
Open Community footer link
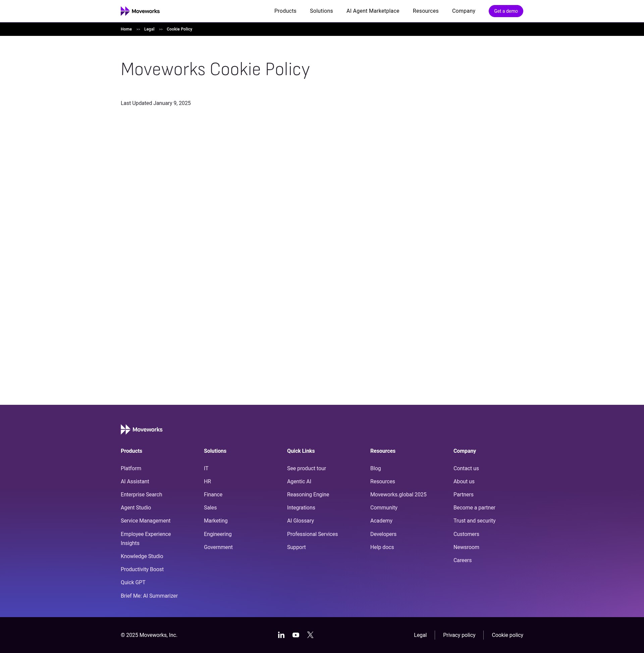click(x=384, y=508)
